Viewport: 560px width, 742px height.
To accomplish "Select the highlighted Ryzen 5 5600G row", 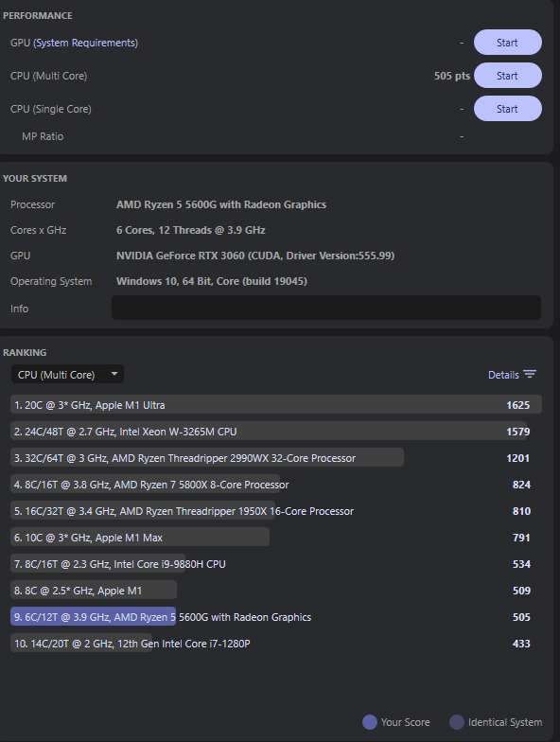I will [276, 617].
